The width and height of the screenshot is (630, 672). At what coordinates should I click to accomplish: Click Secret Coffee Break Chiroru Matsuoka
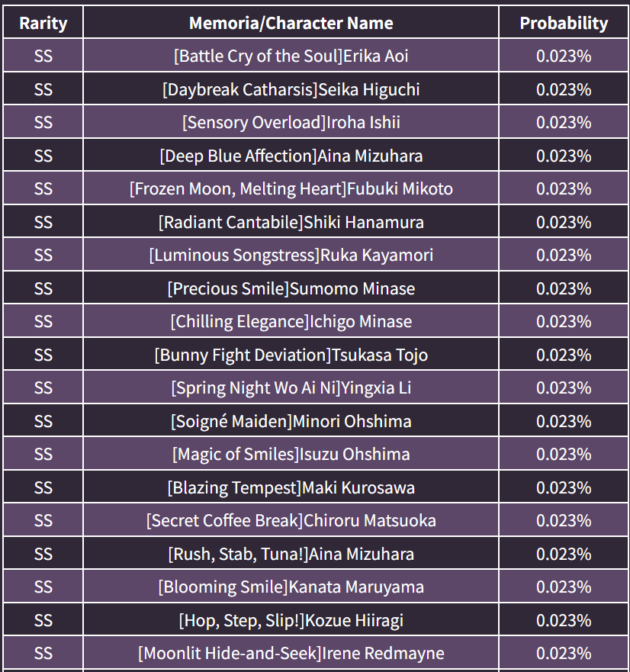coord(291,520)
